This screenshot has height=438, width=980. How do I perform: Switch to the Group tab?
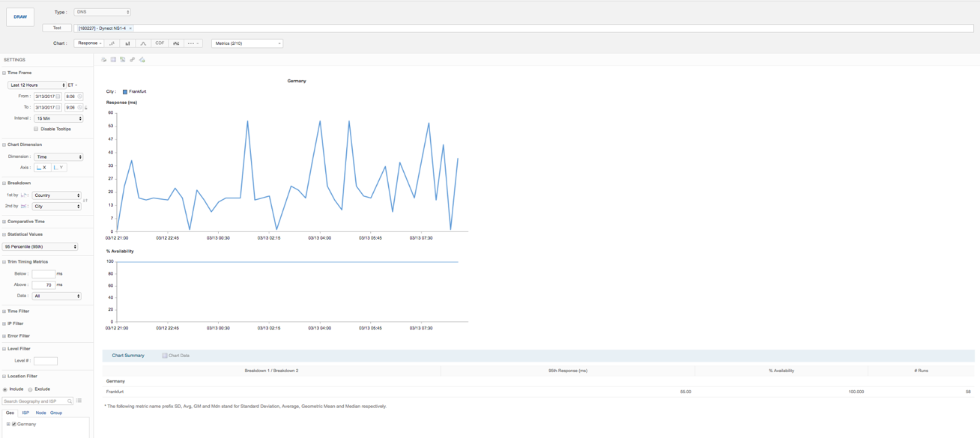[56, 413]
